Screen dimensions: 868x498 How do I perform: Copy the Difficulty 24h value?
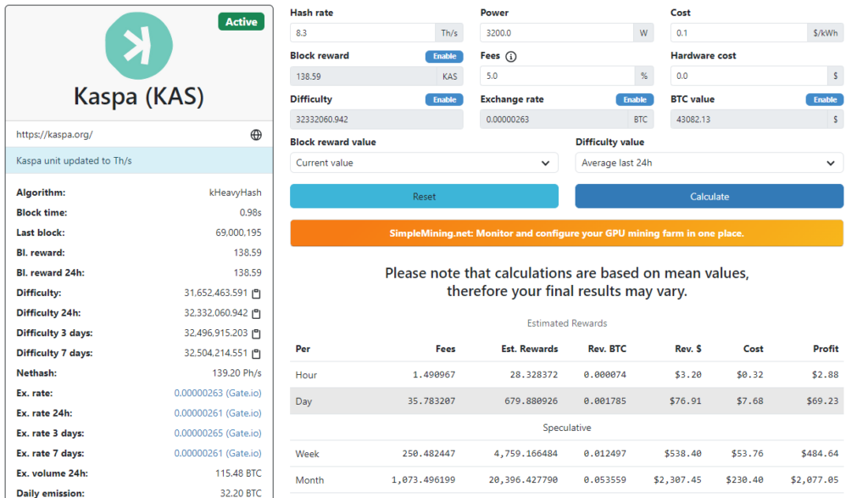click(256, 314)
